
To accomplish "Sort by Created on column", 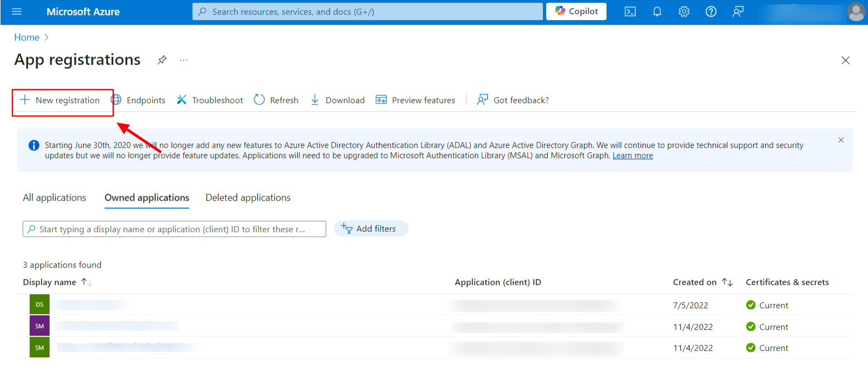I will (x=702, y=282).
